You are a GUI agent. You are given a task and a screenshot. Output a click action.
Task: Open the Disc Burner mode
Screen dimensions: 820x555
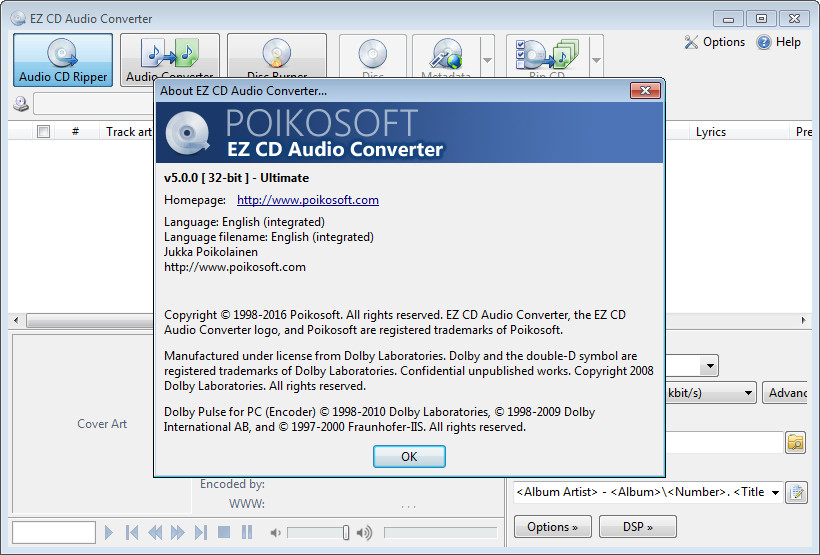click(x=276, y=57)
